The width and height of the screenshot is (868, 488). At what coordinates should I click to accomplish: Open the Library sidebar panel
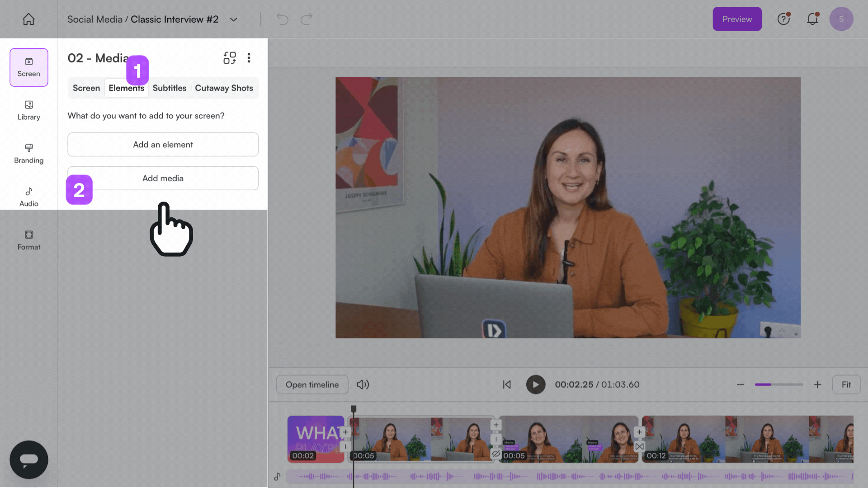click(28, 110)
